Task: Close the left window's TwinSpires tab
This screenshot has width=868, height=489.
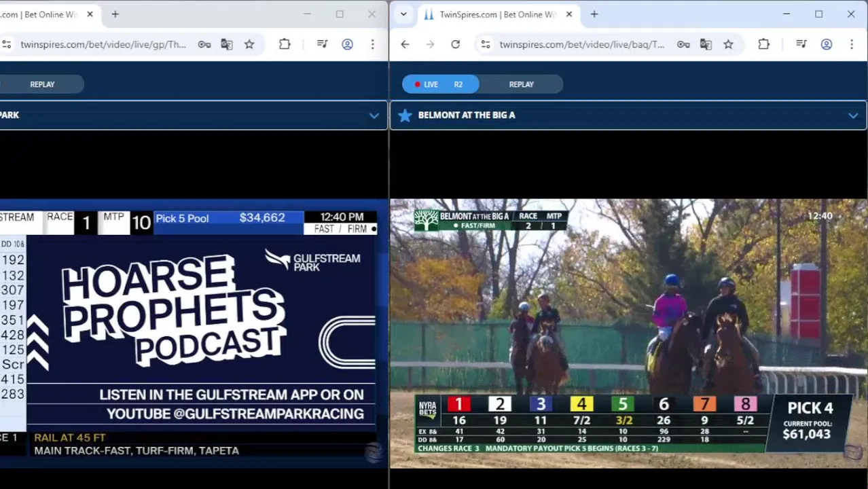Action: pos(90,14)
